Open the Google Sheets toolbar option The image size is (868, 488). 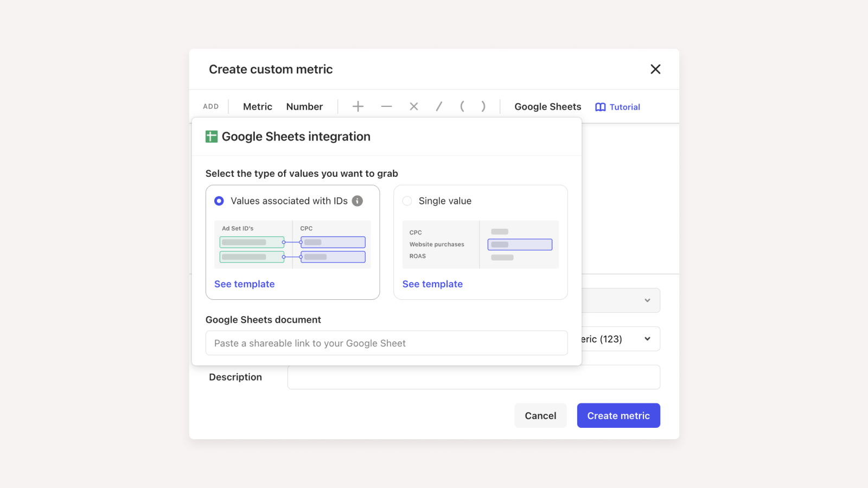tap(548, 107)
